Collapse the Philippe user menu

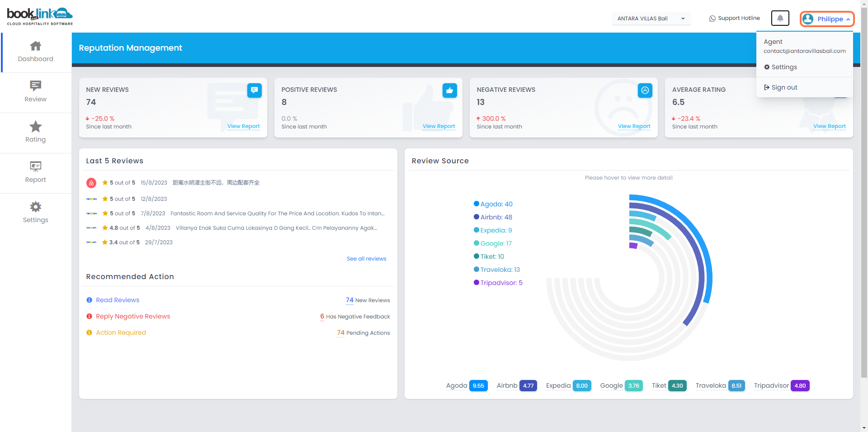coord(827,19)
